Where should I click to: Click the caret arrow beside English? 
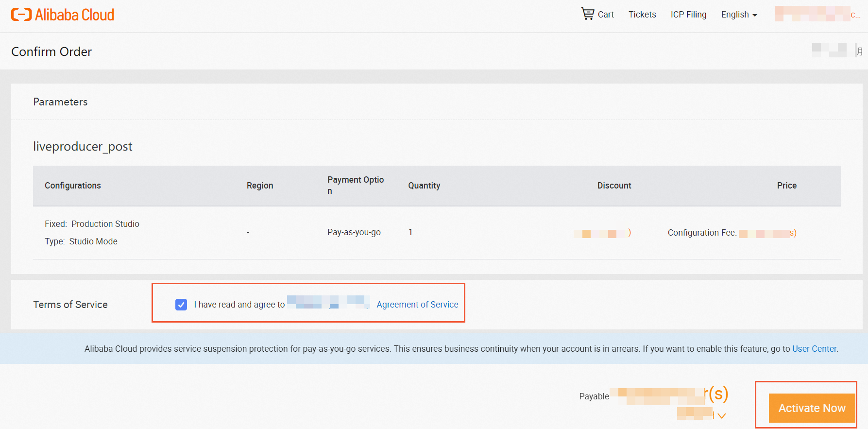[x=755, y=16]
